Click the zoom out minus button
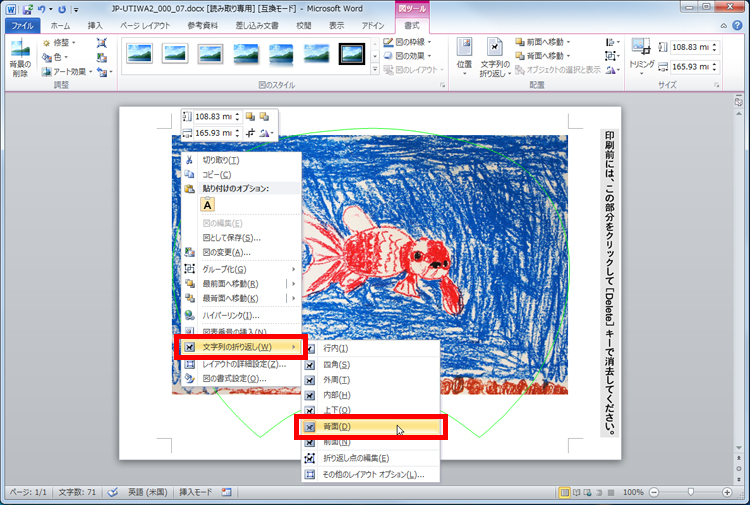Viewport: 750px width, 505px height. (654, 492)
